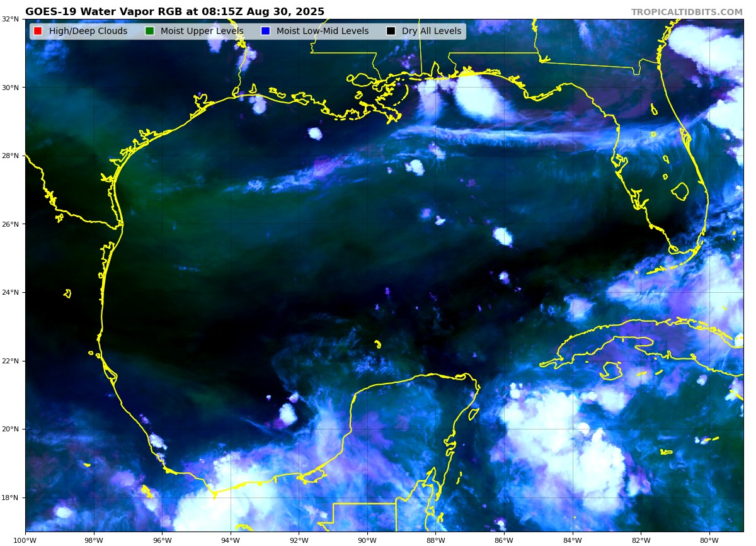Click the 100°W longitude label

point(25,540)
